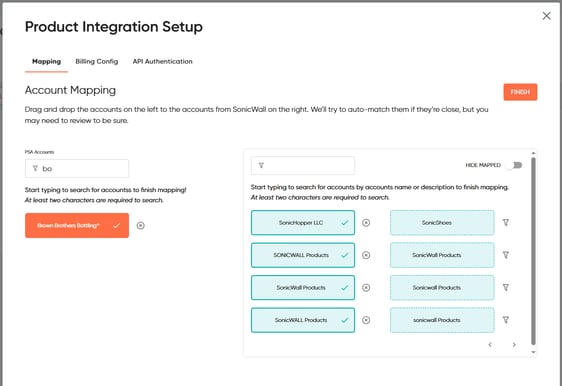Select the lowercase sonicwall Products target card
The height and width of the screenshot is (386, 562).
(442, 320)
